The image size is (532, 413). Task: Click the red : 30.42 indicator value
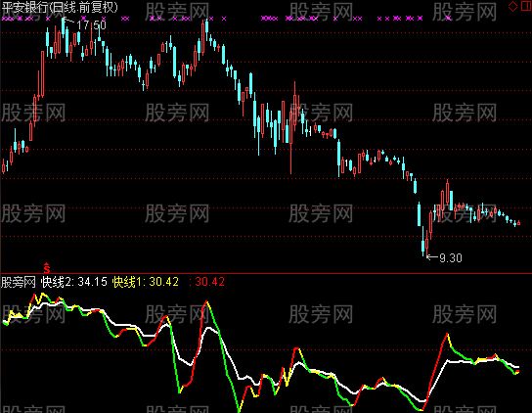click(206, 282)
